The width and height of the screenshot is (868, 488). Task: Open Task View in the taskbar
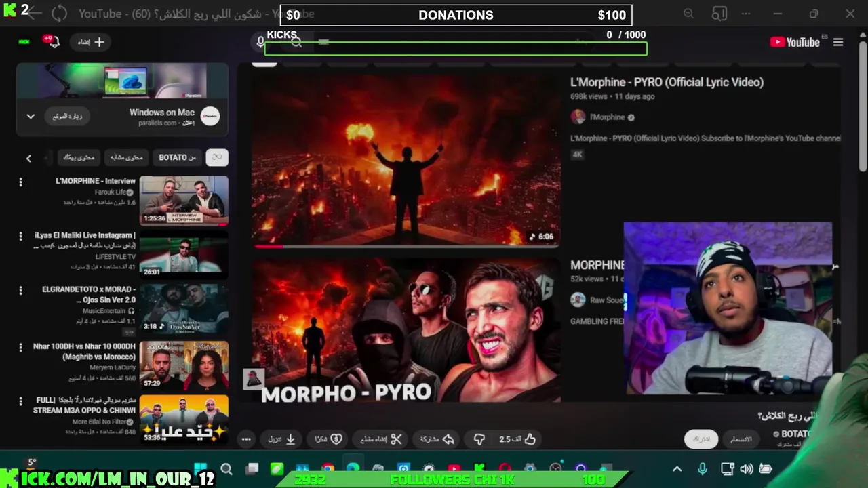(x=252, y=469)
